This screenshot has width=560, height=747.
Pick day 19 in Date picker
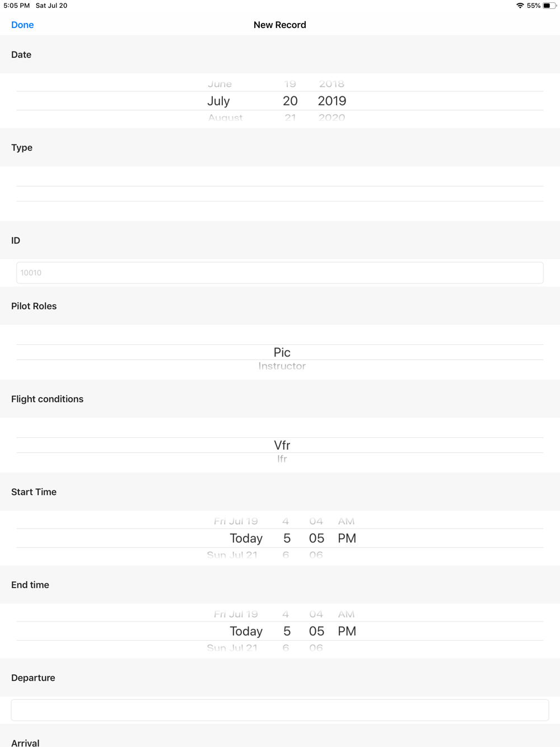point(290,84)
